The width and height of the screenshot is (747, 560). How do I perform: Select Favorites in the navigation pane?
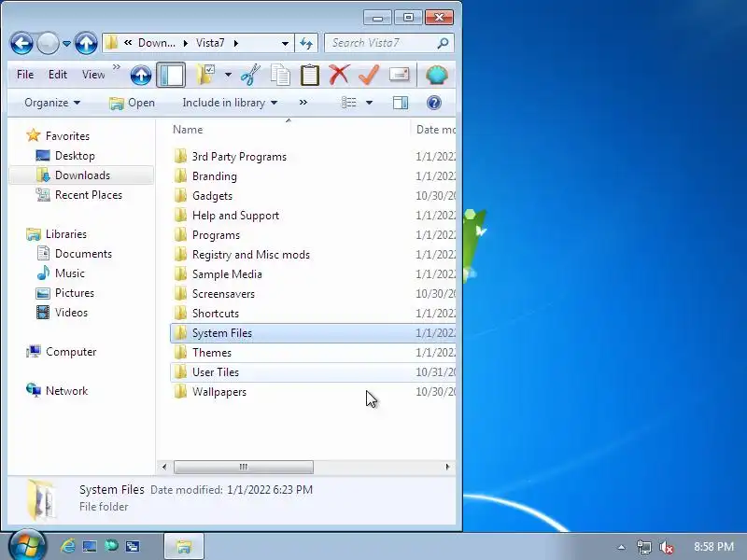(67, 136)
